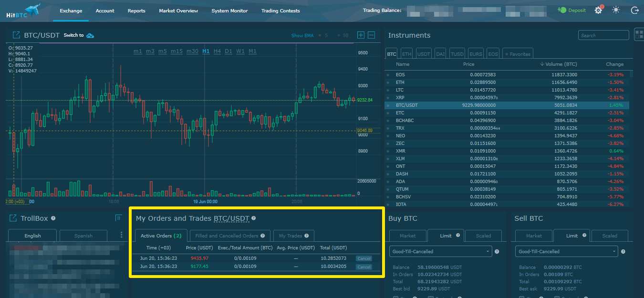Zoom in chart with plus icon
644x298 pixels.
click(x=361, y=35)
